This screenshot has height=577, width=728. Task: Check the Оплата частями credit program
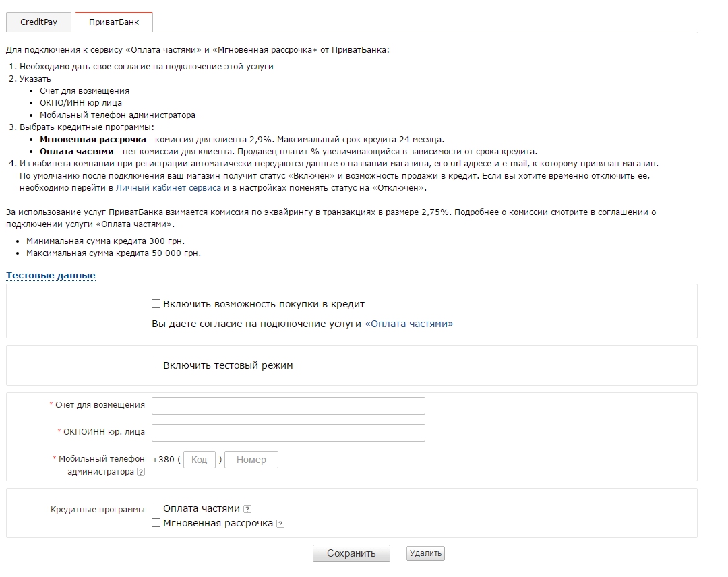(x=156, y=508)
